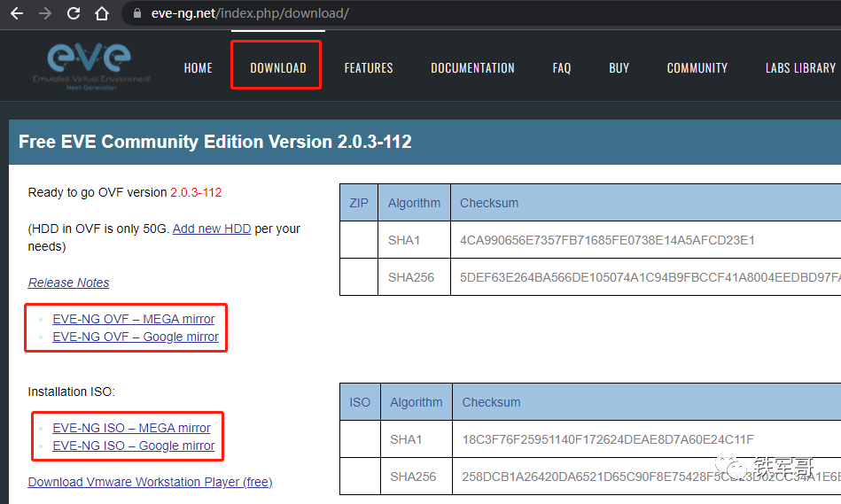The width and height of the screenshot is (841, 504).
Task: Download EVE-NG ISO from Google mirror
Action: click(134, 446)
